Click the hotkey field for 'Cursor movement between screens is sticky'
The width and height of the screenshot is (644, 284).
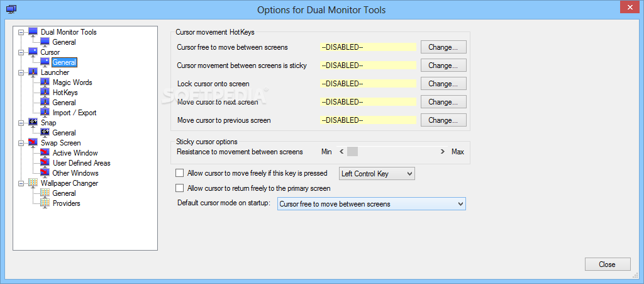point(368,65)
